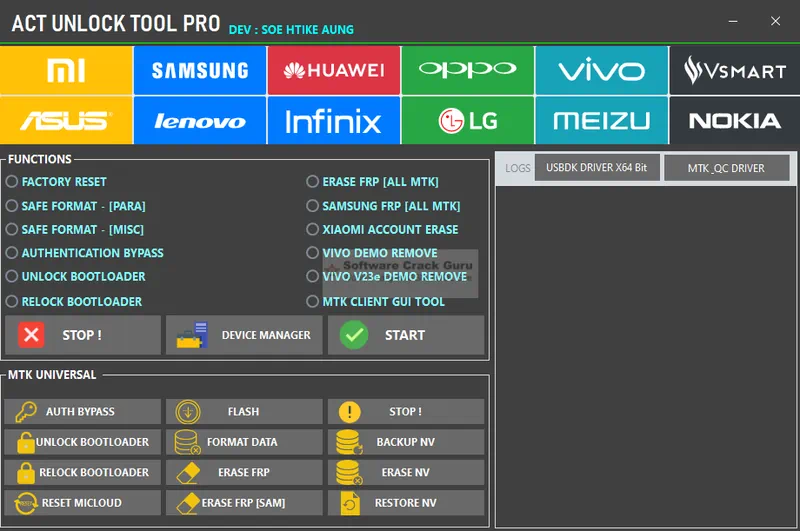Click the red X icon on STOP
This screenshot has width=800, height=531.
[x=31, y=335]
